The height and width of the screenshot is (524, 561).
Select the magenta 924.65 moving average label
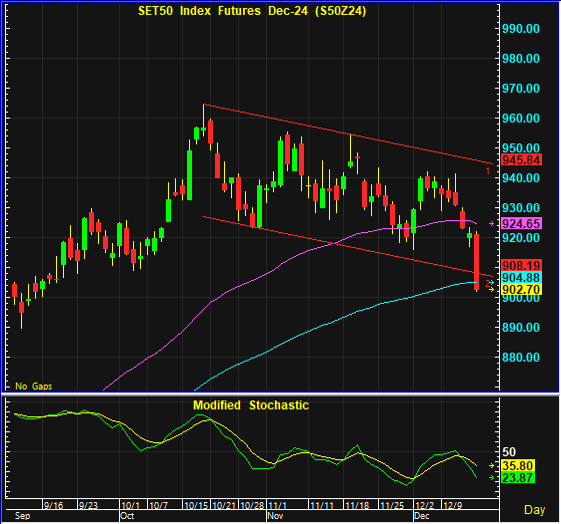point(521,224)
